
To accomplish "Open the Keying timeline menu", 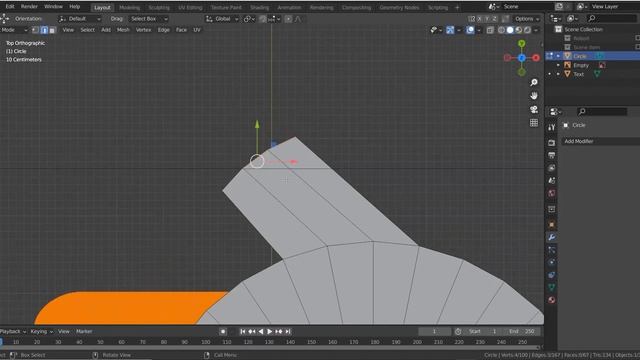I will coord(41,331).
